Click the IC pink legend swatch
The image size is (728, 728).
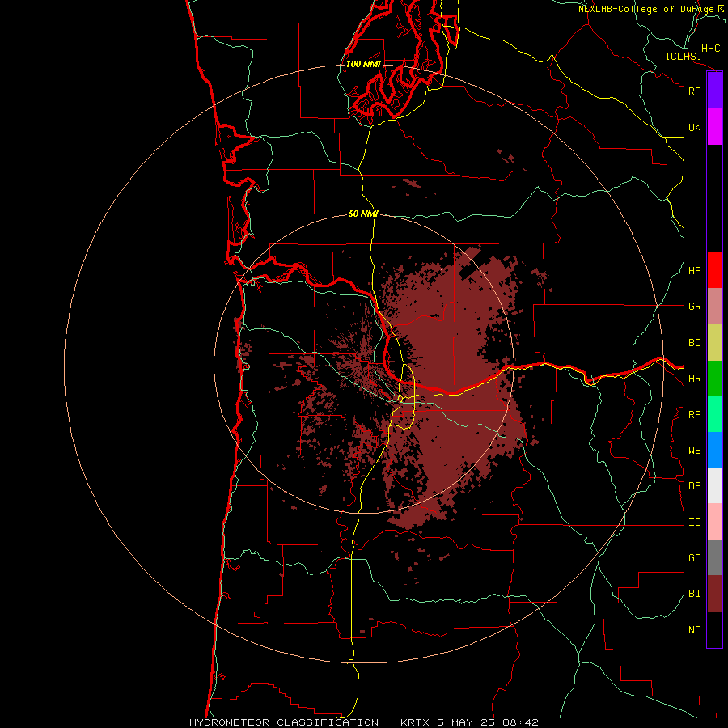coord(714,522)
